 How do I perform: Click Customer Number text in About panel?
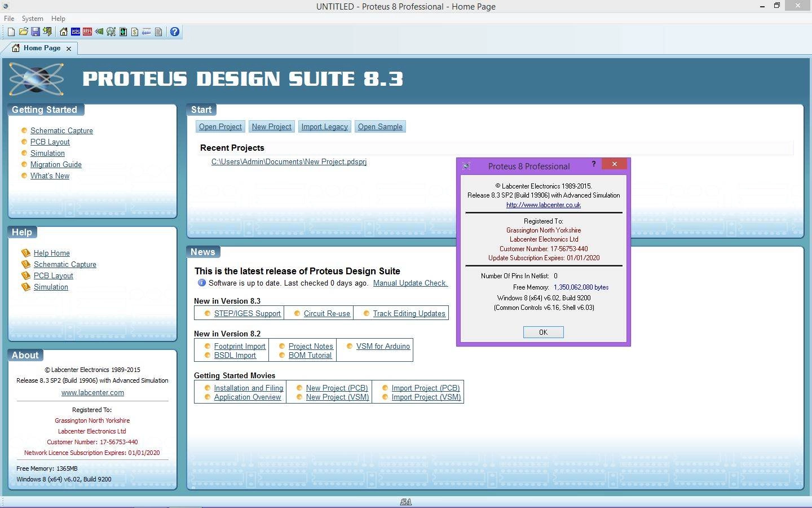pos(92,442)
